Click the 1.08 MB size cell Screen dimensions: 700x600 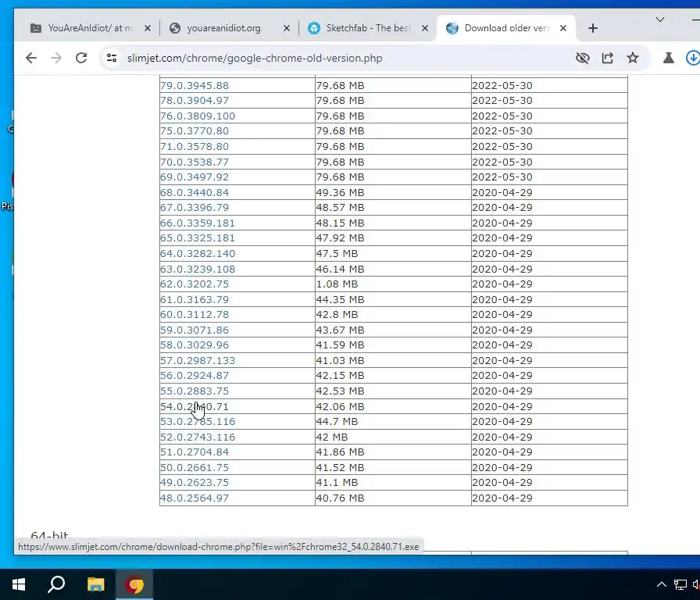[393, 284]
